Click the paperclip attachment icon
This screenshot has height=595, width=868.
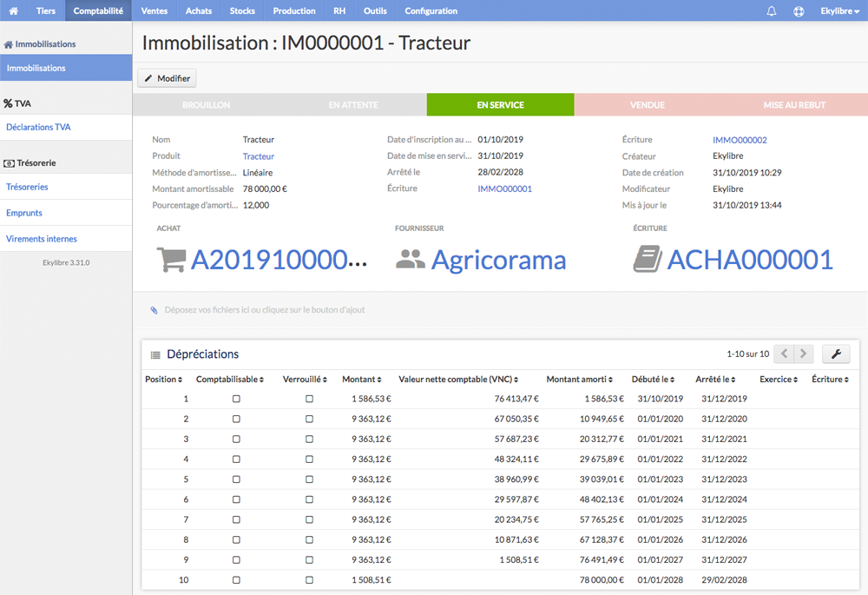pos(154,310)
